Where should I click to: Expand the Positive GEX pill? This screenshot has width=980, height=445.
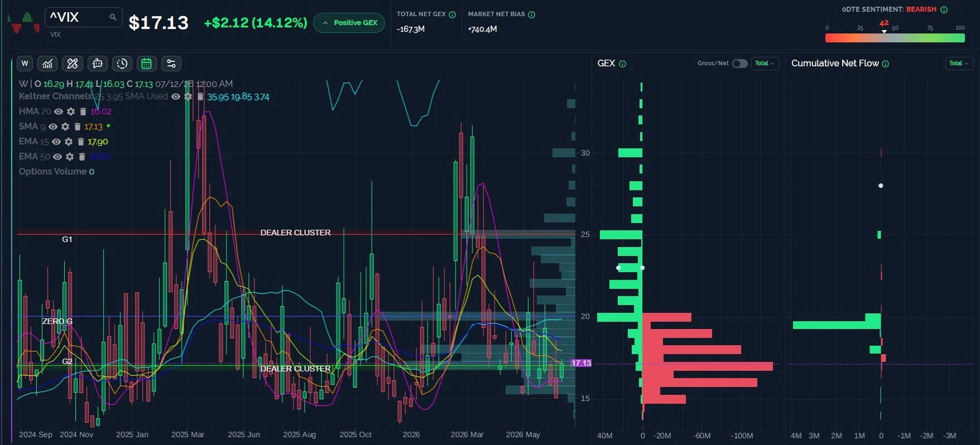[349, 23]
